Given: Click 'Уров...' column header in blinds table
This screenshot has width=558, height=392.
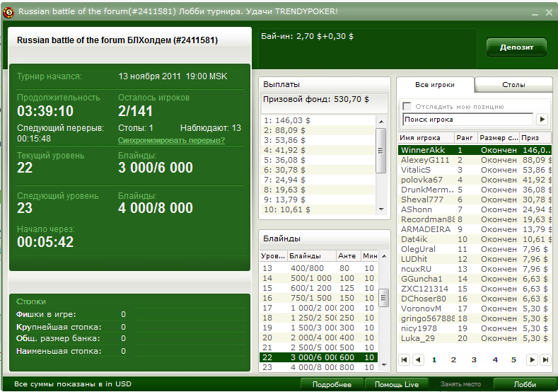Looking at the screenshot, I should pos(273,256).
